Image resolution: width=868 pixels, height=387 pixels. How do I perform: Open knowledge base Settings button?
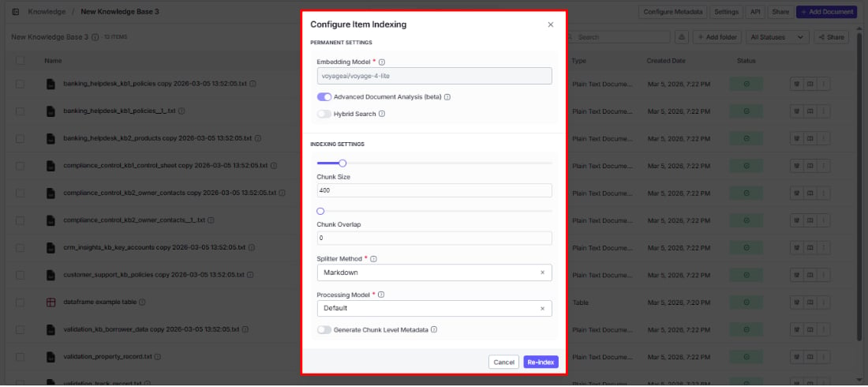pyautogui.click(x=726, y=12)
